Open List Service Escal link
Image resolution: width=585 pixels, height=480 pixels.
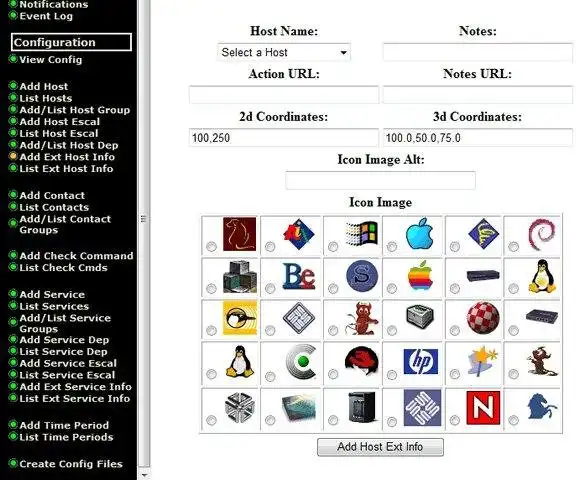pyautogui.click(x=67, y=375)
